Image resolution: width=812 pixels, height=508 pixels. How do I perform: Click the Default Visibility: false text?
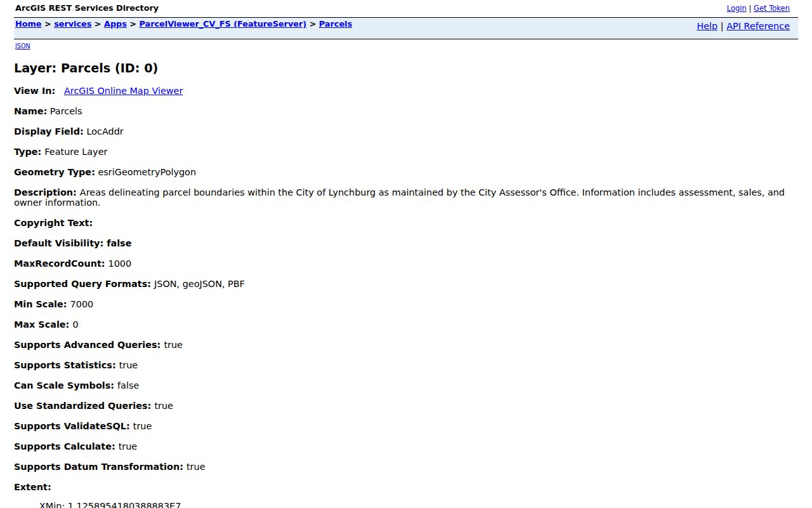click(x=73, y=243)
